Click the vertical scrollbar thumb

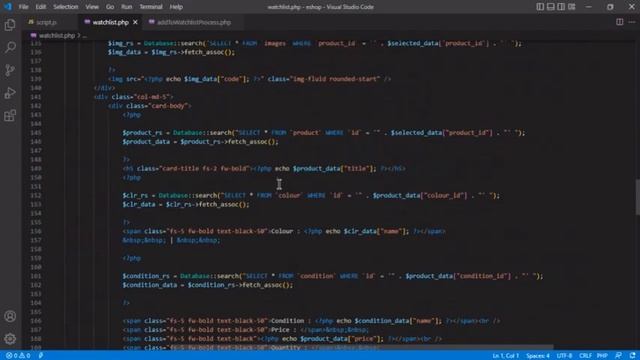pos(637,197)
